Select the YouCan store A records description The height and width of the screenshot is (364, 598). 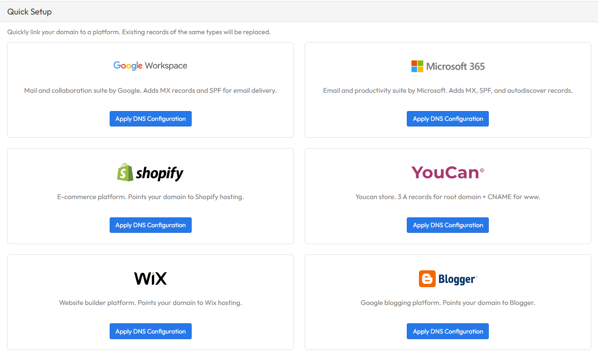[448, 197]
